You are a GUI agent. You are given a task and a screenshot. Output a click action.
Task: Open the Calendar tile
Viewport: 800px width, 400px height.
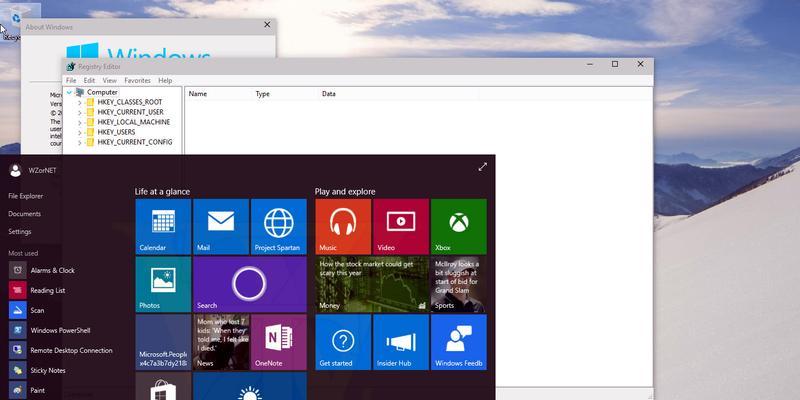(163, 227)
